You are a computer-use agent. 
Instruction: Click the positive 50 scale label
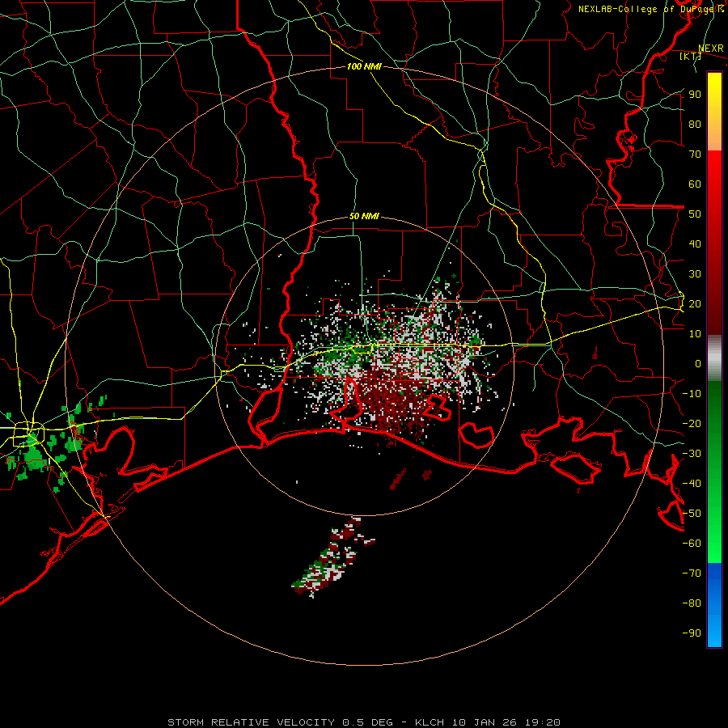(x=695, y=214)
